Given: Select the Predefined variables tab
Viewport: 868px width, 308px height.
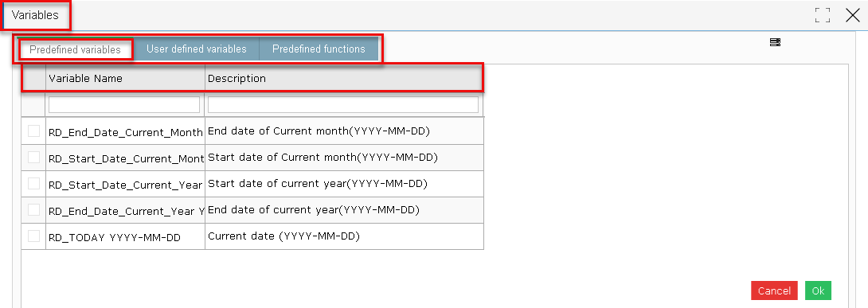Looking at the screenshot, I should tap(76, 50).
